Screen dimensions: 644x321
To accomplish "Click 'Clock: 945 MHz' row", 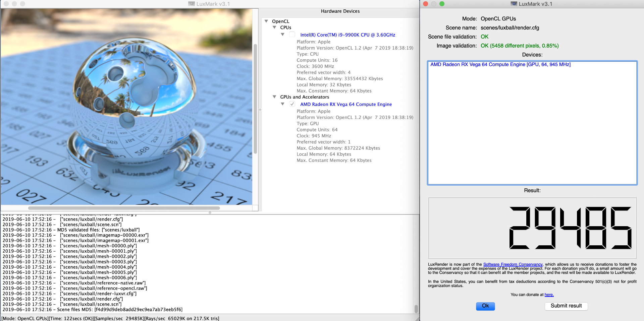I will pyautogui.click(x=314, y=136).
